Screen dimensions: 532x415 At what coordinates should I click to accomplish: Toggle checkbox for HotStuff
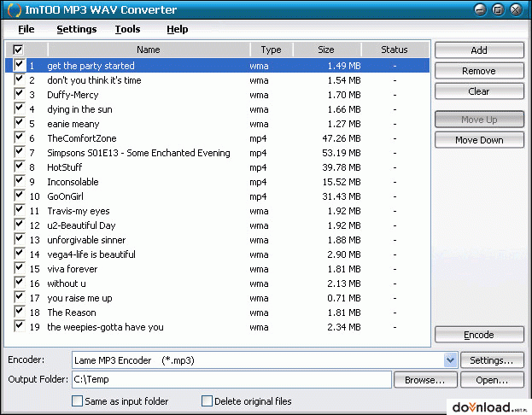click(x=19, y=167)
